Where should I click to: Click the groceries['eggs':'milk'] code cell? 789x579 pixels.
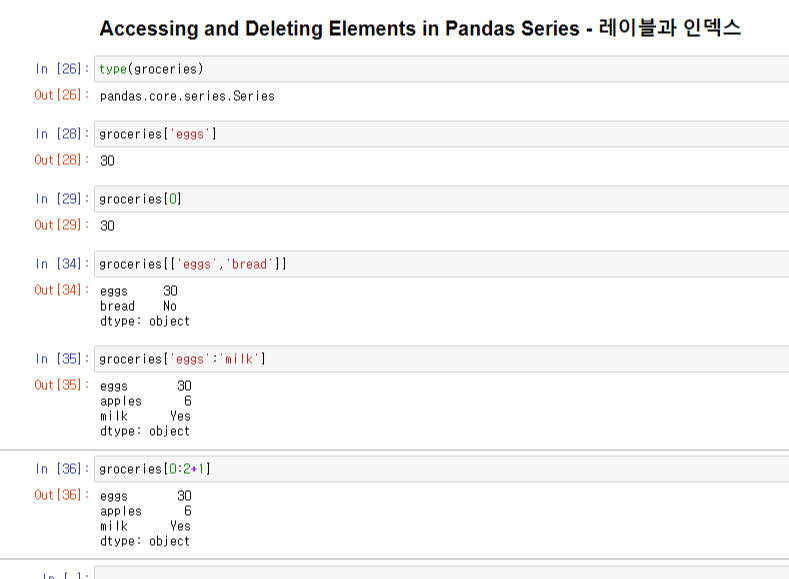(441, 359)
